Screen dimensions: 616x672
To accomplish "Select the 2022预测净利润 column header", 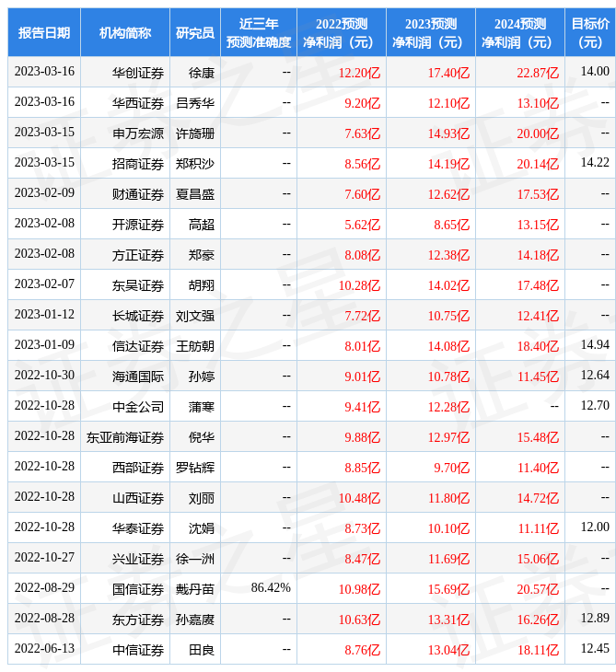I will (x=341, y=33).
